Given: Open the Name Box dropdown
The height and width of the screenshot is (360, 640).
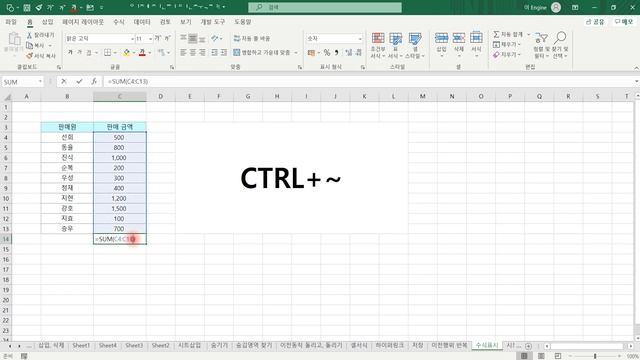Looking at the screenshot, I should tap(40, 82).
